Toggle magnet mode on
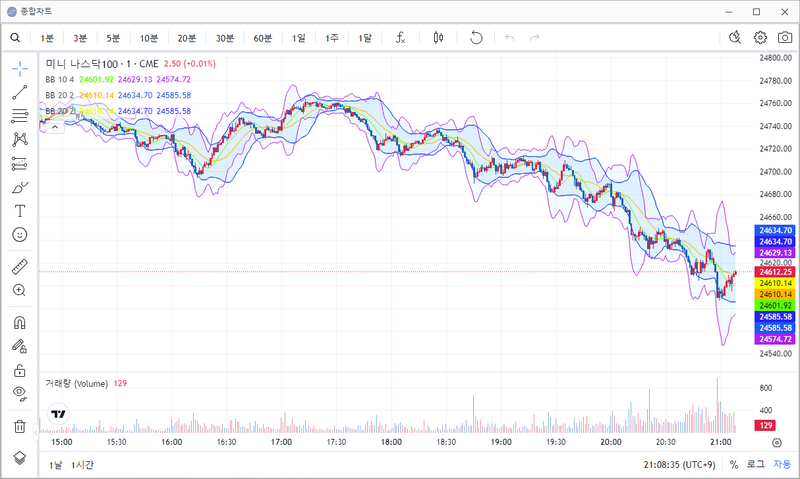 19,323
